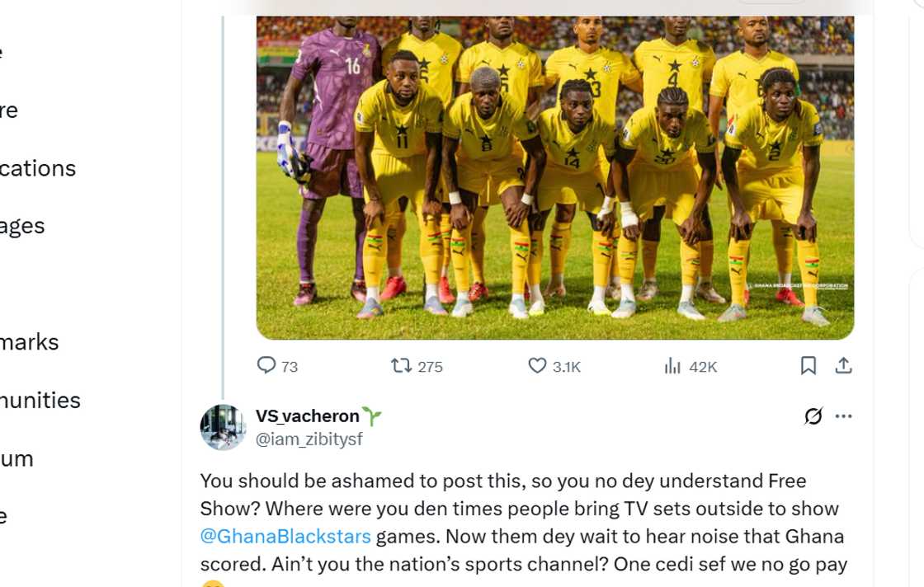Click the Grok icon on VS_vacheron's reply
This screenshot has height=587, width=924.
point(813,416)
